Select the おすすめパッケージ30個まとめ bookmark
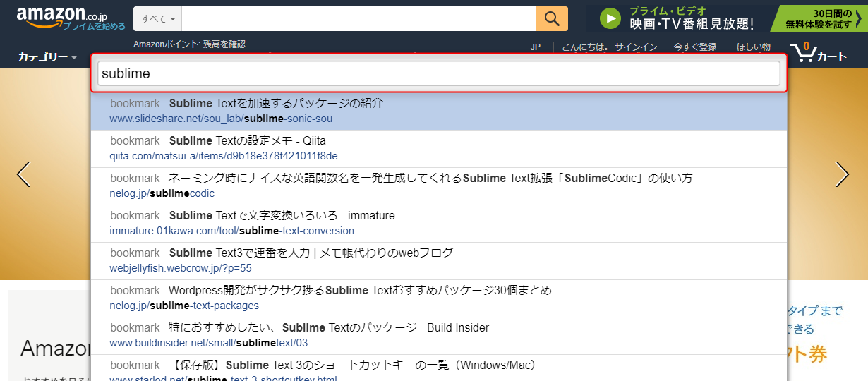This screenshot has width=868, height=381. point(439,298)
